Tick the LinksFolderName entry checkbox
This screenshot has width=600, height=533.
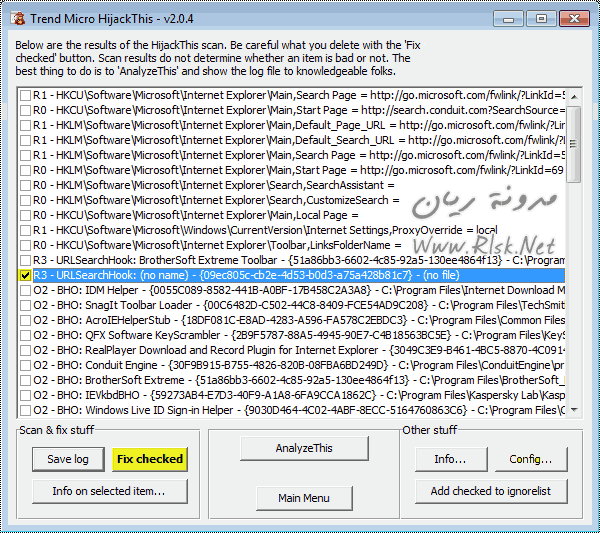coord(25,245)
